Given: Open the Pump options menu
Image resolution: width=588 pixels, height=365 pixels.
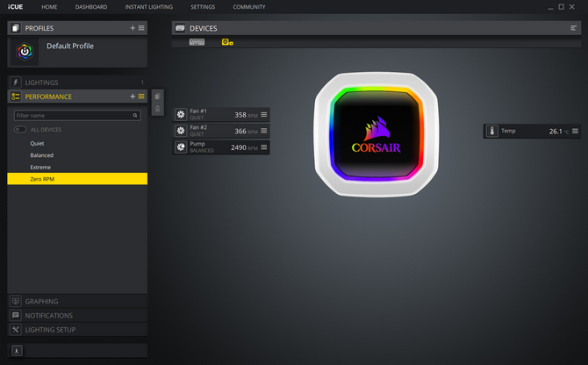Looking at the screenshot, I should [264, 147].
